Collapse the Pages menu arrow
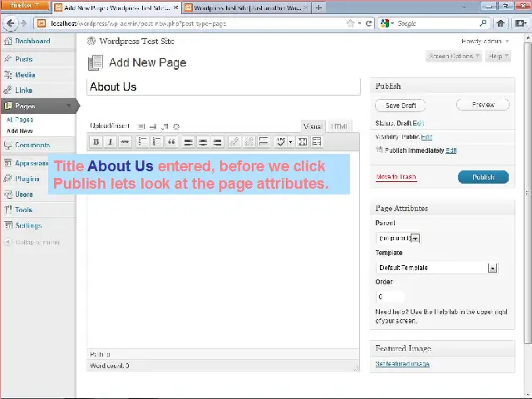Image resolution: width=532 pixels, height=399 pixels. (69, 106)
